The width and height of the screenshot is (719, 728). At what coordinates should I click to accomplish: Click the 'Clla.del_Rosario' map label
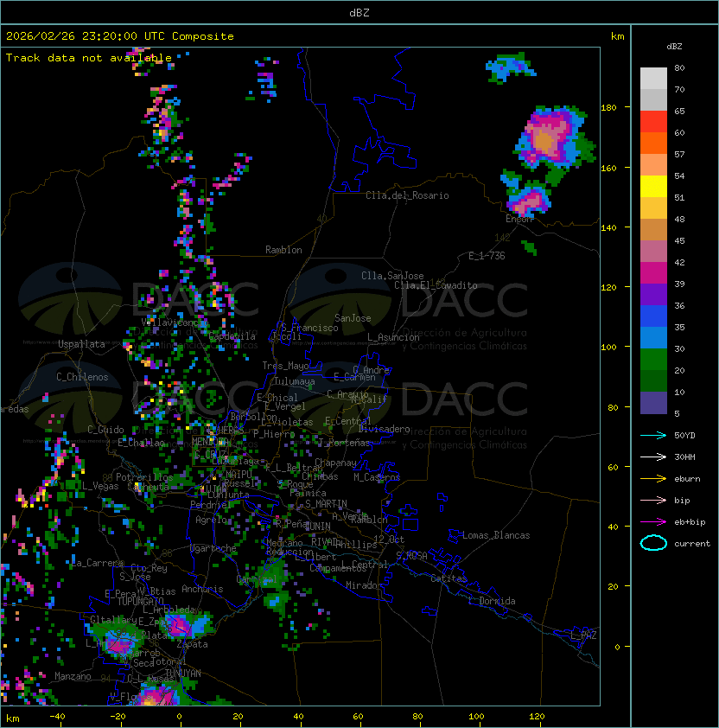click(x=407, y=195)
